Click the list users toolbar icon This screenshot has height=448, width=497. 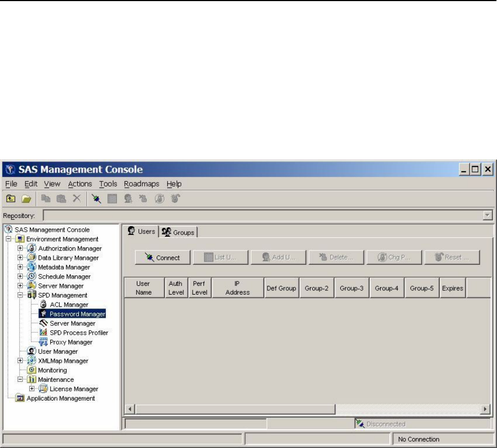tap(112, 199)
